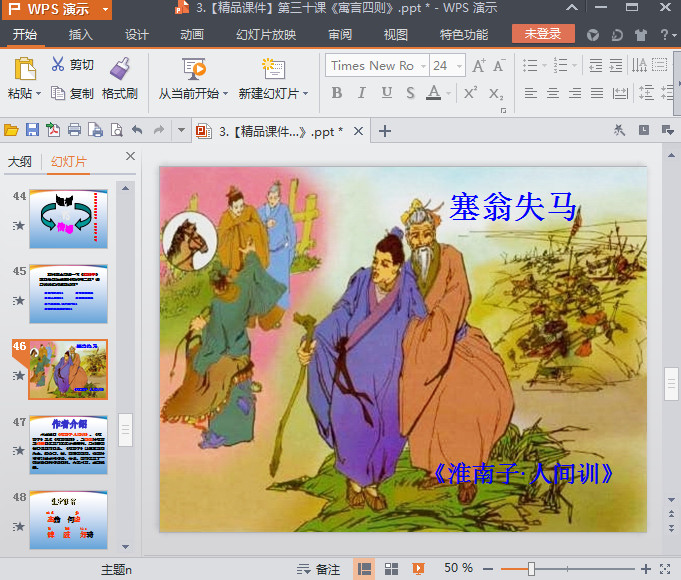Redo the last action
Image resolution: width=681 pixels, height=580 pixels.
(x=159, y=129)
